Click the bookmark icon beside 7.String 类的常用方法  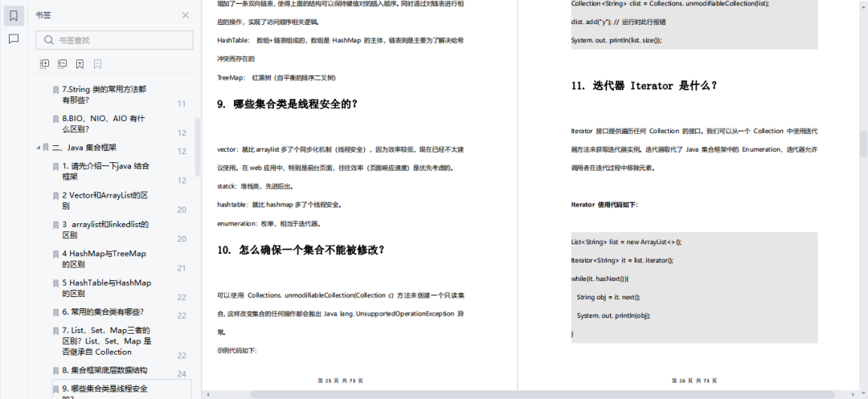pos(56,90)
